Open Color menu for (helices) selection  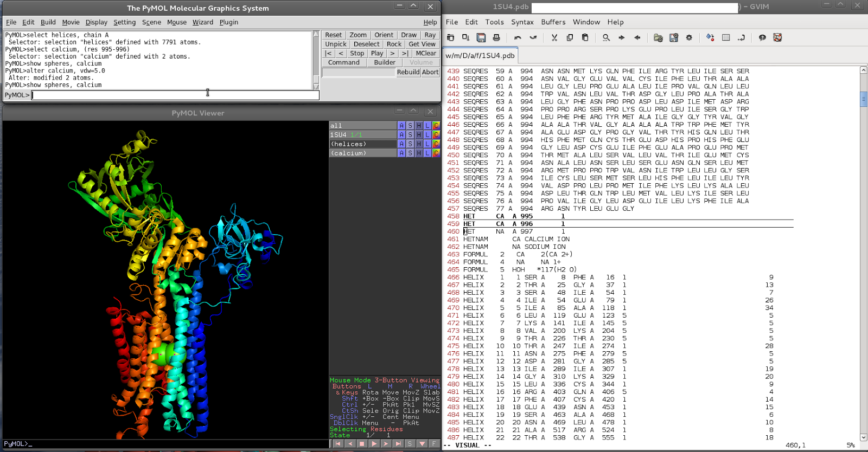pos(436,144)
